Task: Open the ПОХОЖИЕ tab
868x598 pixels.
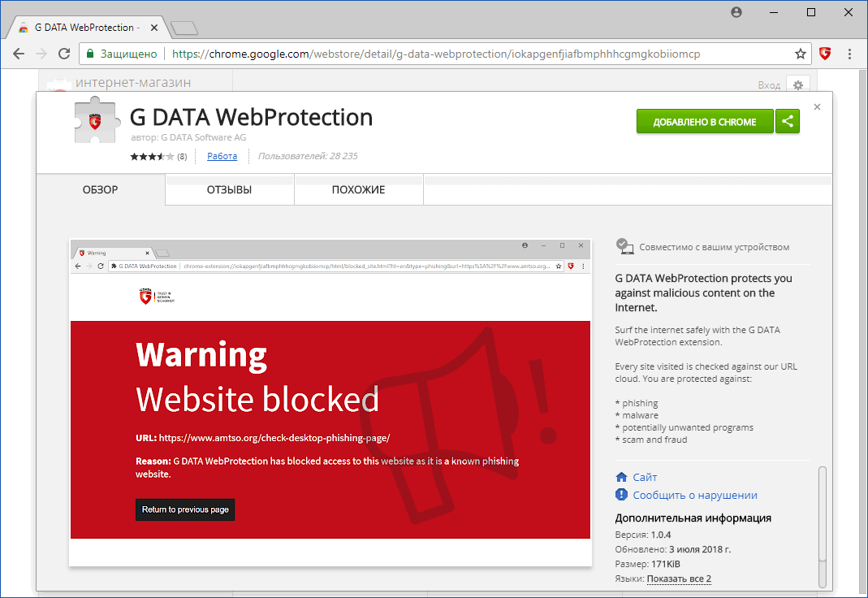Action: [358, 190]
